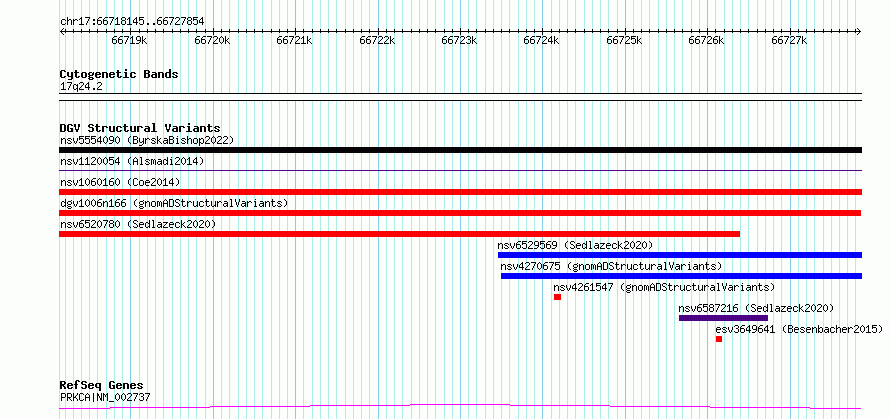Click the PRKCA|NM_002737 gene label
Screen dimensions: 890x419
105,397
